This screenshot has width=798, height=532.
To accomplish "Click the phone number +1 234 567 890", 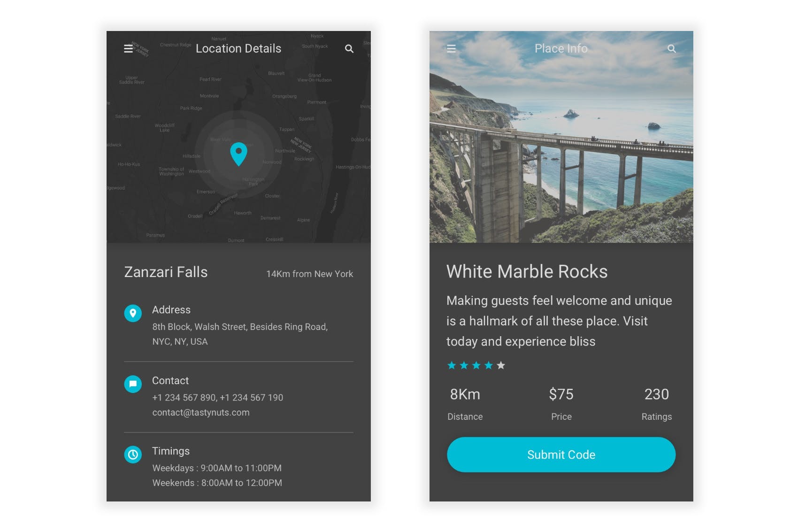I will point(183,397).
